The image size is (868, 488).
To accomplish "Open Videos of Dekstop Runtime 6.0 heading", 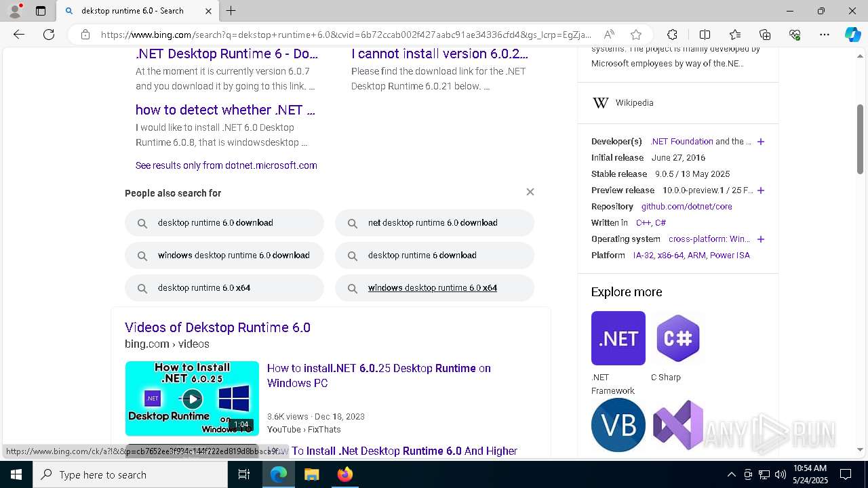I will coord(218,327).
